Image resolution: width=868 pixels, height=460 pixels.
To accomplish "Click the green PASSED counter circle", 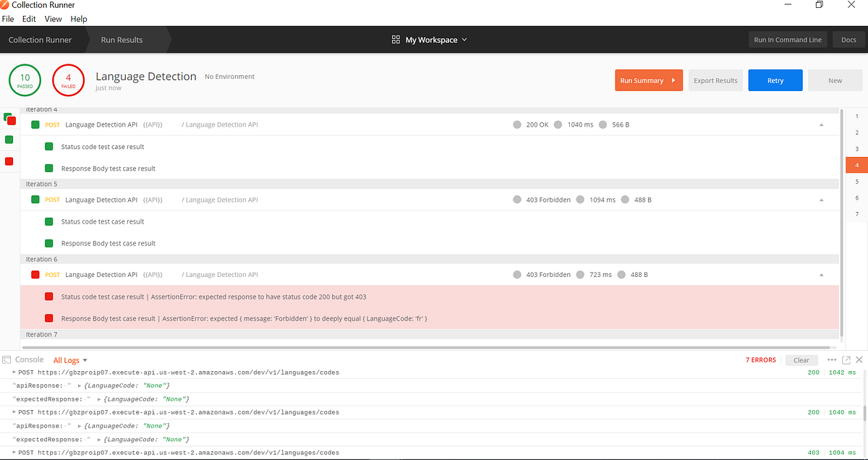I will coord(24,80).
